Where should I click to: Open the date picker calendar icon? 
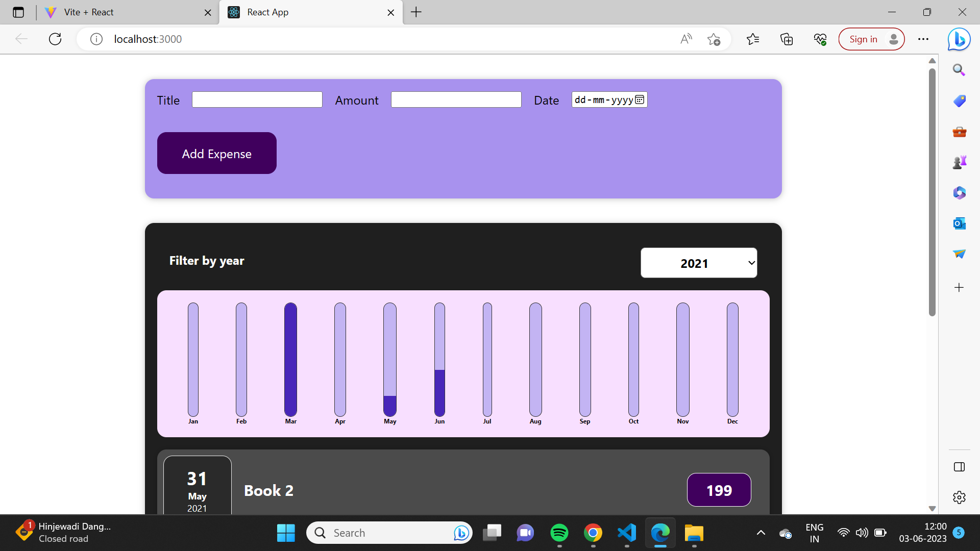tap(640, 99)
